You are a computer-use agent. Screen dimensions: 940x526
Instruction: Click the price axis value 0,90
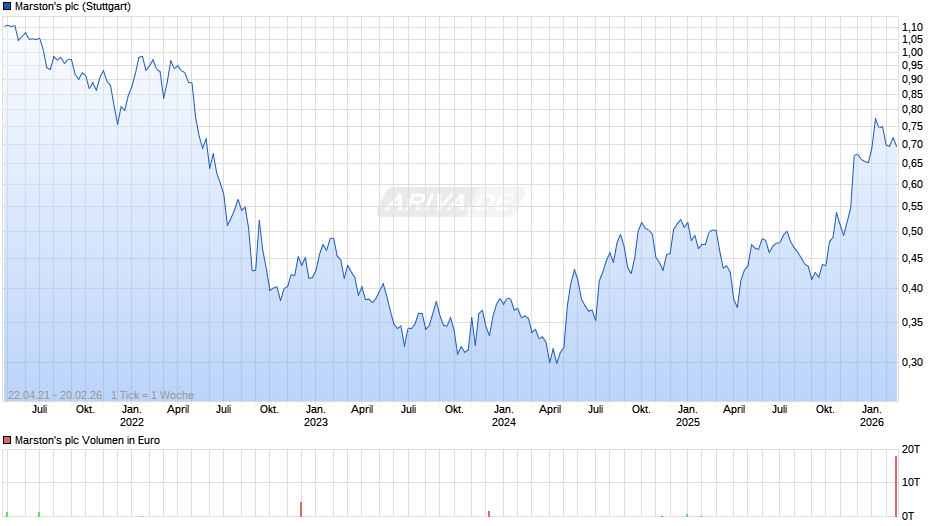click(x=912, y=79)
